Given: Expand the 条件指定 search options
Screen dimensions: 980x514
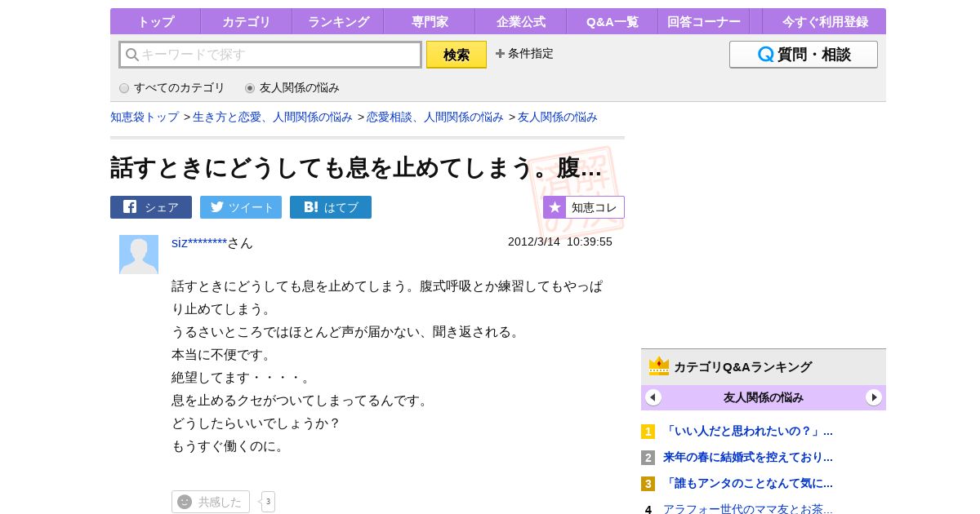Looking at the screenshot, I should click(524, 54).
